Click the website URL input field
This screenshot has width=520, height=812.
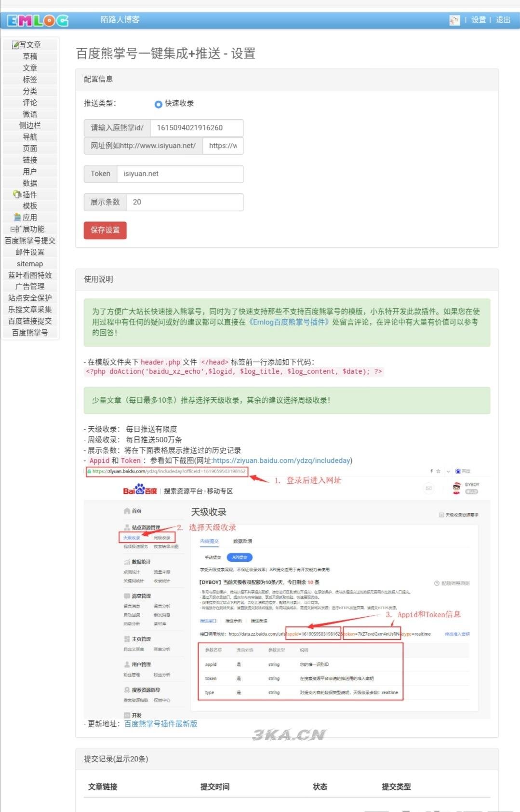223,146
